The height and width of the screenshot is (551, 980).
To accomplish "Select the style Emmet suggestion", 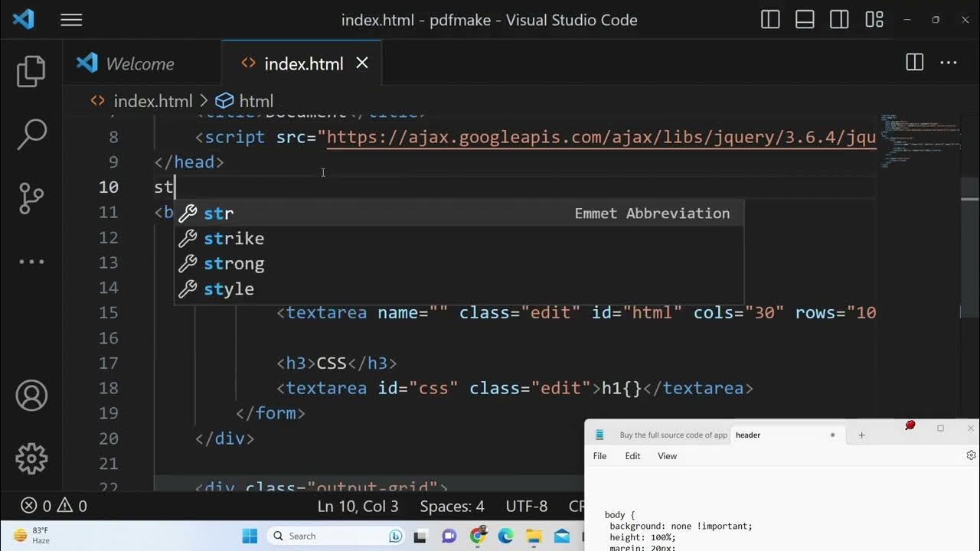I will tap(229, 289).
